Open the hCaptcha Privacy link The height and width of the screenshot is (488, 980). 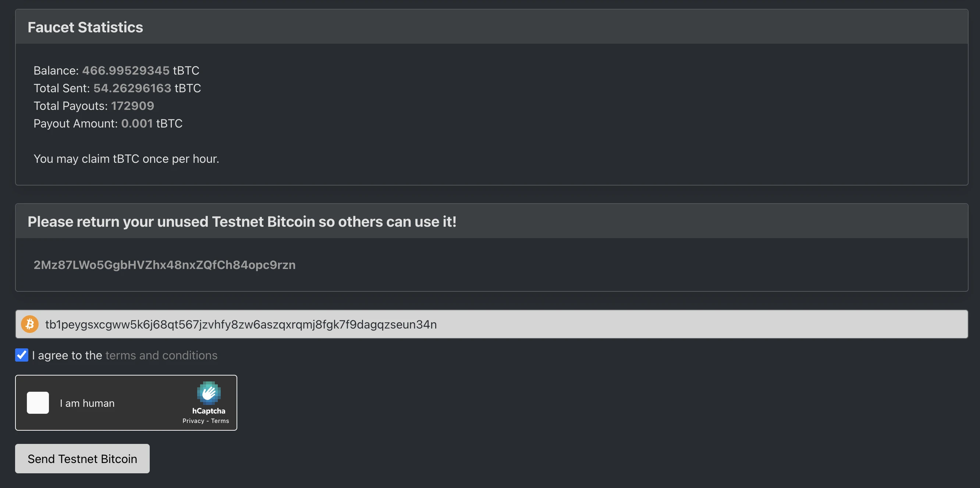[193, 421]
